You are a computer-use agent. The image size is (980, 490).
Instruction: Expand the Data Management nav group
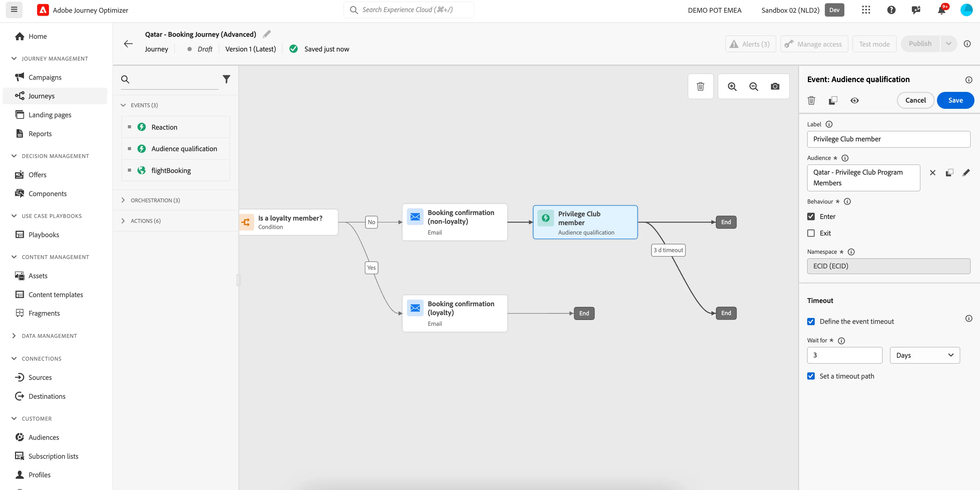14,336
